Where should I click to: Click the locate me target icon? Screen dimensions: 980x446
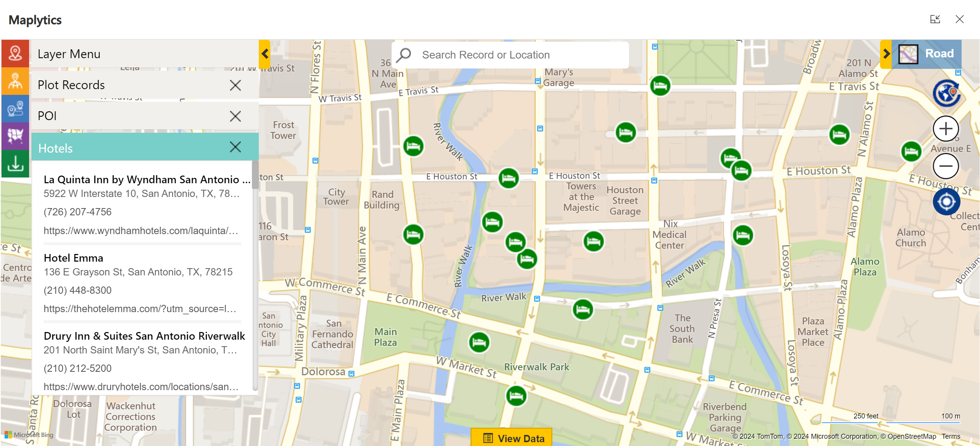tap(946, 202)
